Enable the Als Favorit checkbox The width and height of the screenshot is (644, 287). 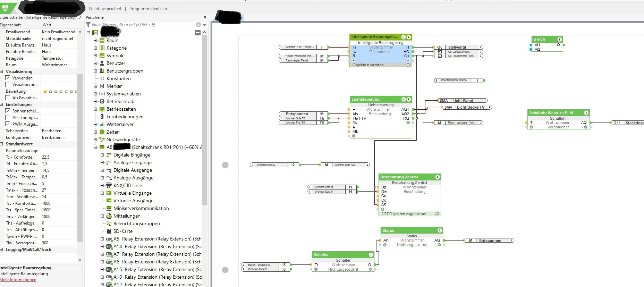pos(8,98)
